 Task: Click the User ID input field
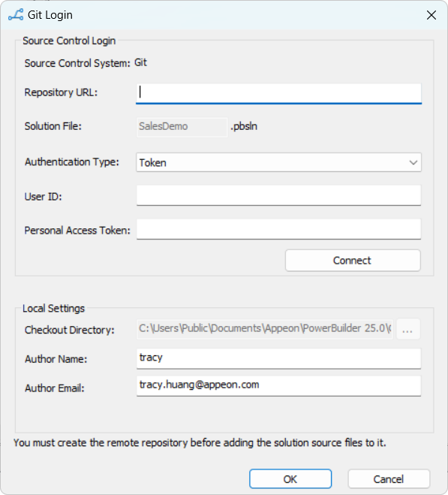278,195
